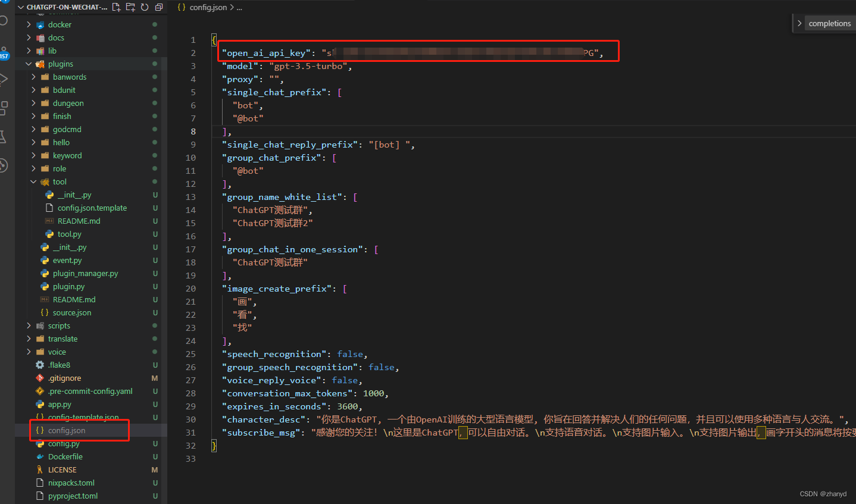Image resolution: width=856 pixels, height=504 pixels.
Task: Expand the banwords folder
Action: point(33,77)
